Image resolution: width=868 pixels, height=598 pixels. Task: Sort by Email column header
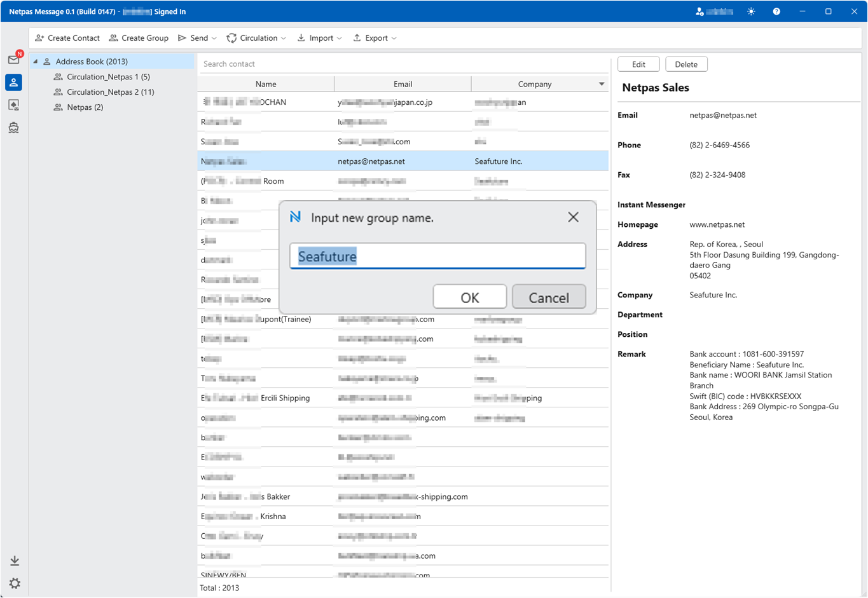403,84
